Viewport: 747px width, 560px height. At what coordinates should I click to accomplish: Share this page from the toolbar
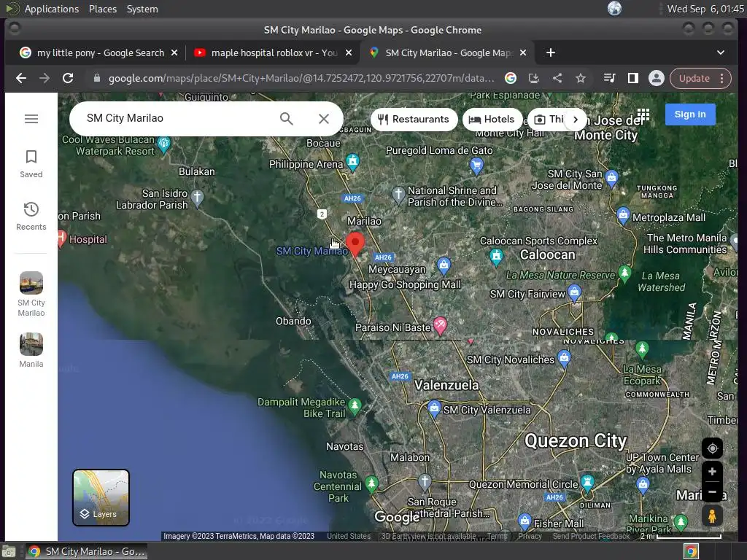(557, 78)
